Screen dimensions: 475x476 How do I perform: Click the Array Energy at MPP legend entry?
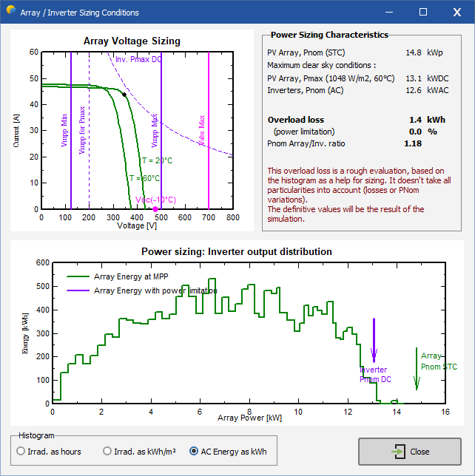tap(131, 276)
